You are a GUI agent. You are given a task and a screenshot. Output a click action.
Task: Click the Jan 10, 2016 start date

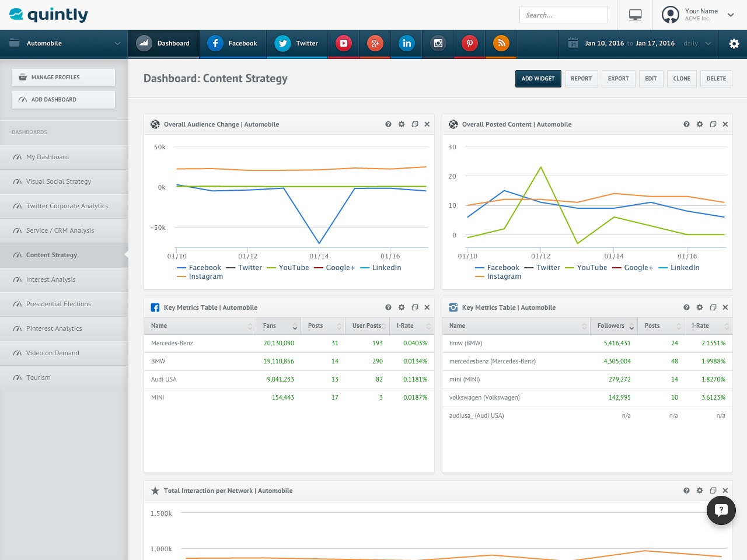(605, 43)
